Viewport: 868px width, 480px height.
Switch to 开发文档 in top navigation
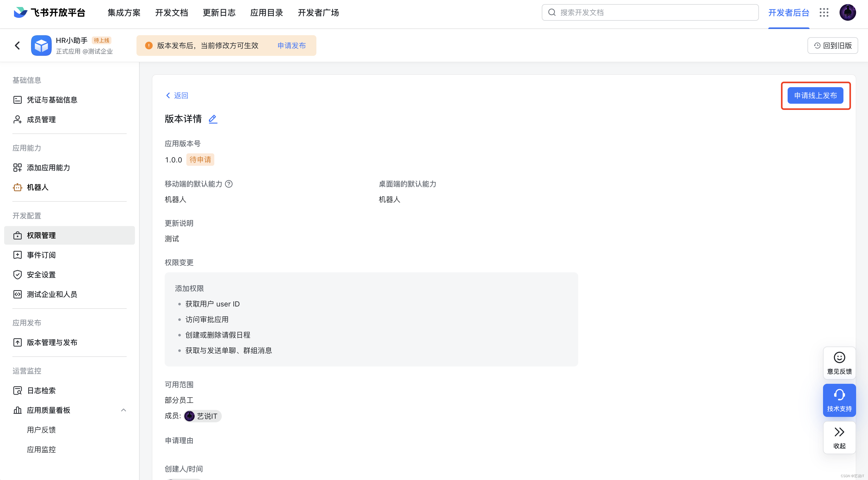click(x=171, y=13)
